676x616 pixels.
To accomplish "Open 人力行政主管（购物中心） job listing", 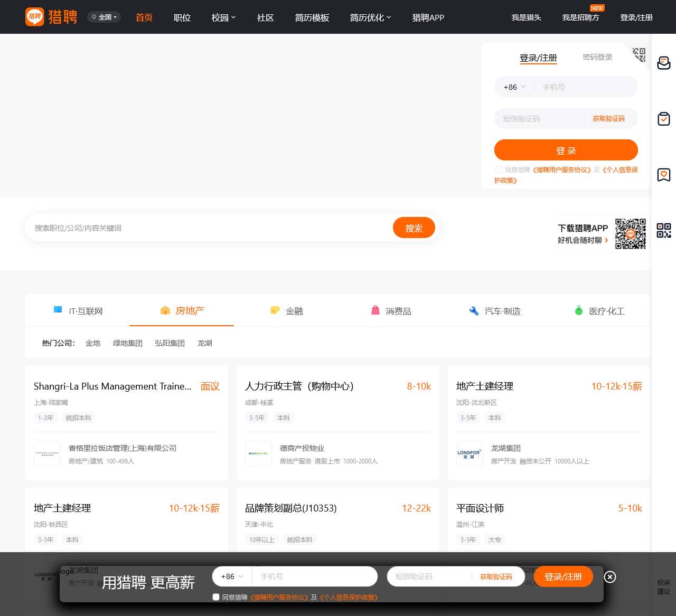I will click(299, 386).
